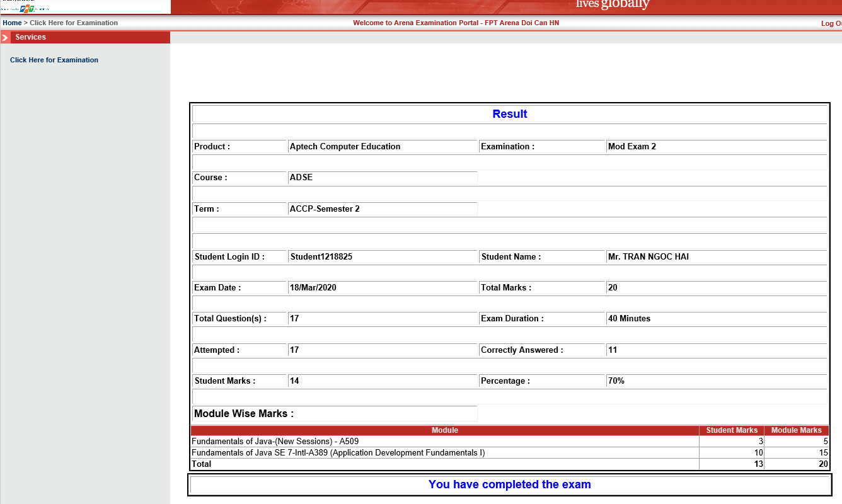842x504 pixels.
Task: Click the Module Marks column header
Action: (x=797, y=430)
